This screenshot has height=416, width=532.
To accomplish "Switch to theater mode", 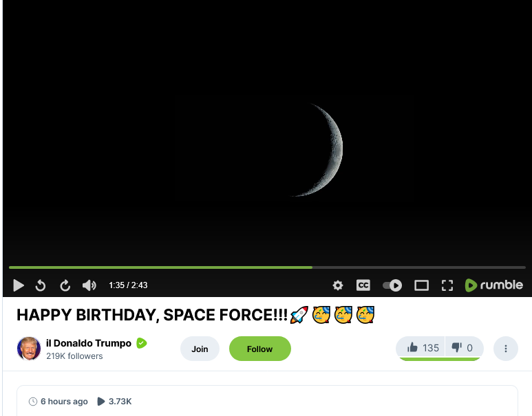I will coord(421,285).
